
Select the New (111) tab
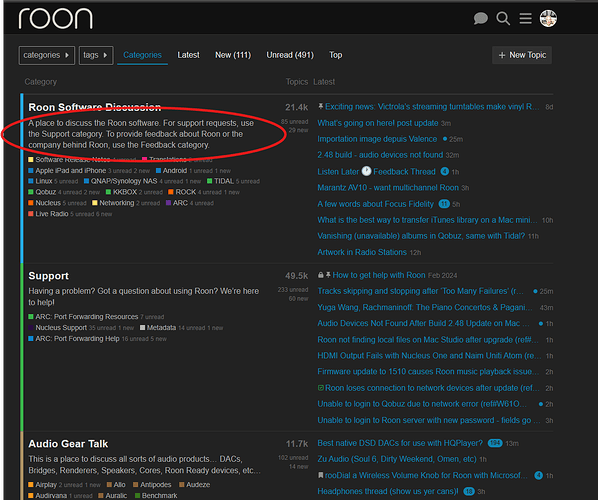pyautogui.click(x=233, y=55)
